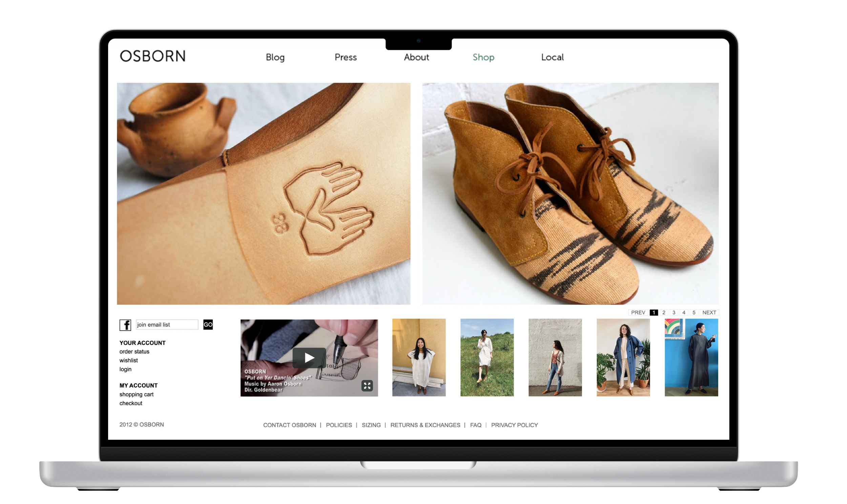Screen dimensions: 847x504
Task: Open the shopping cart link
Action: click(136, 394)
